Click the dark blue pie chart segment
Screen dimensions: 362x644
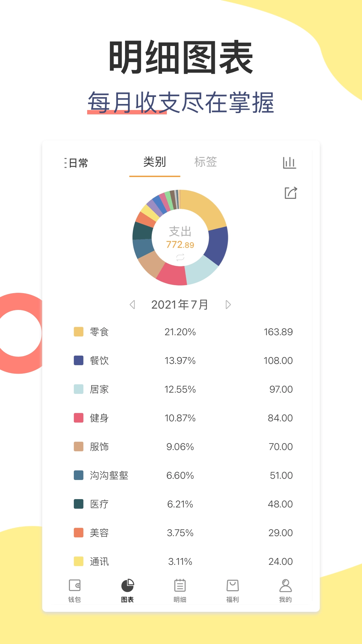[x=217, y=244]
